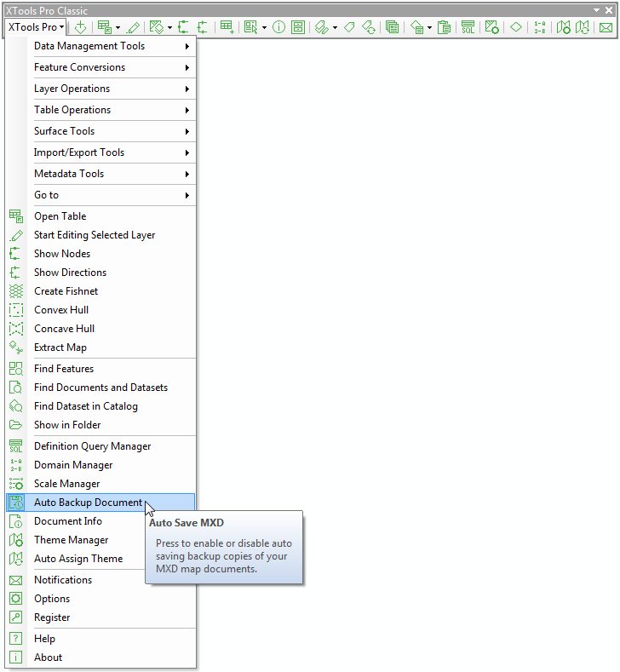Select Show Directions menu entry

(100, 273)
